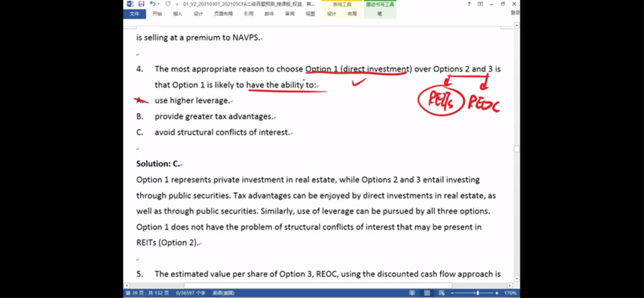The image size is (644, 298).
Task: Switch to the 开始 (Home) ribbon tab
Action: [157, 14]
